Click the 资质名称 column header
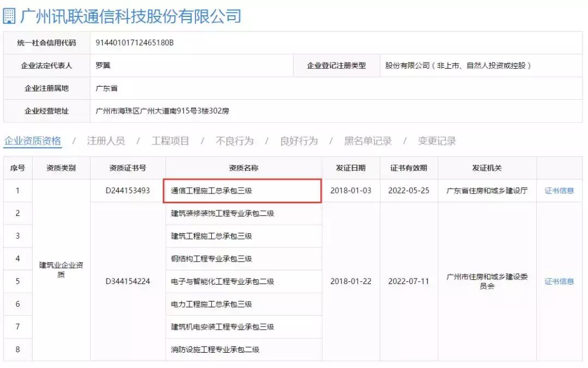Image resolution: width=588 pixels, height=368 pixels. [244, 168]
